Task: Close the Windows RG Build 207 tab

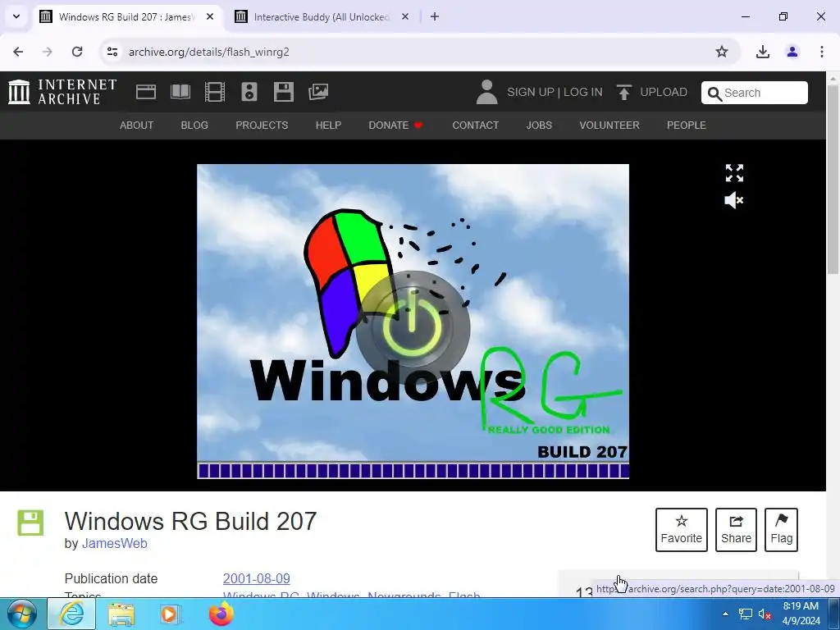Action: [x=210, y=16]
